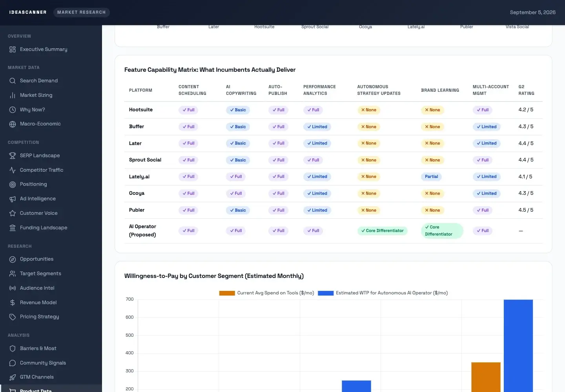Click the Ad Intelligence megaphone icon
The image size is (565, 392).
point(13,199)
